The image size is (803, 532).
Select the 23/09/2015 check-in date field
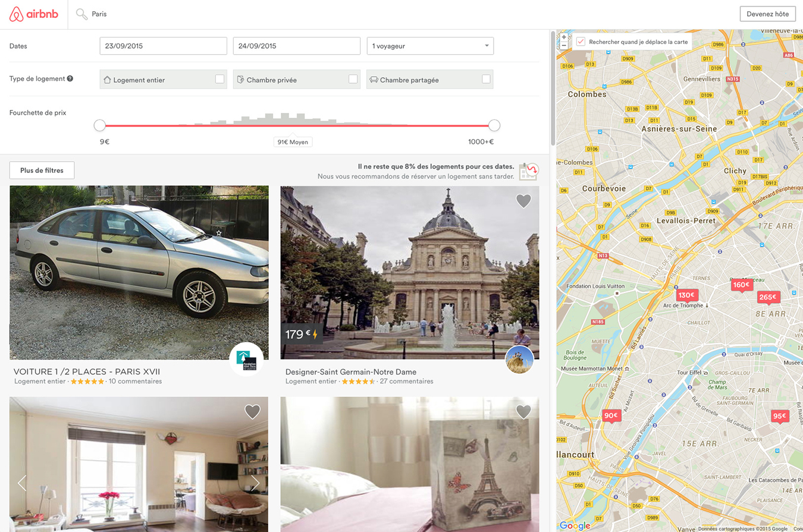(163, 46)
